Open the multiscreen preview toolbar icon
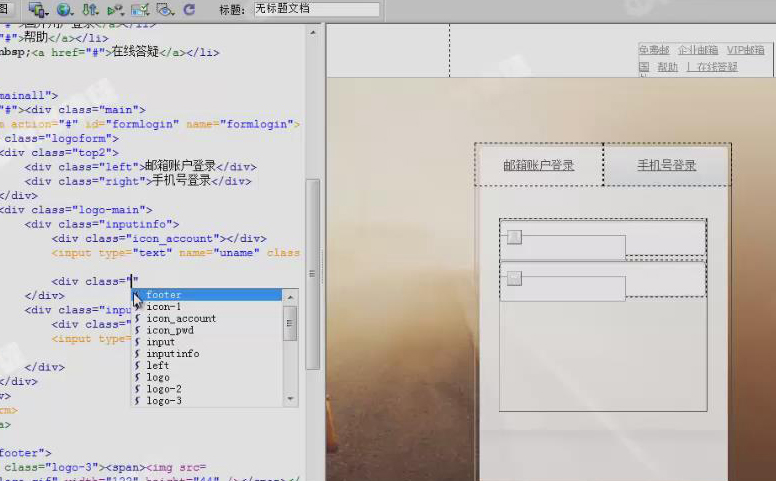776x481 pixels. (39, 9)
